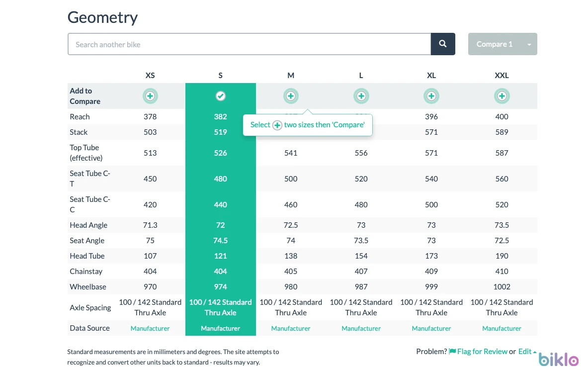Click the flag icon beside Flag for Review

coord(453,351)
